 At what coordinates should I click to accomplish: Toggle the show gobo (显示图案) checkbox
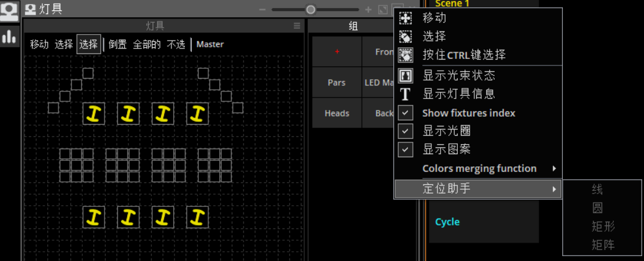tap(406, 149)
